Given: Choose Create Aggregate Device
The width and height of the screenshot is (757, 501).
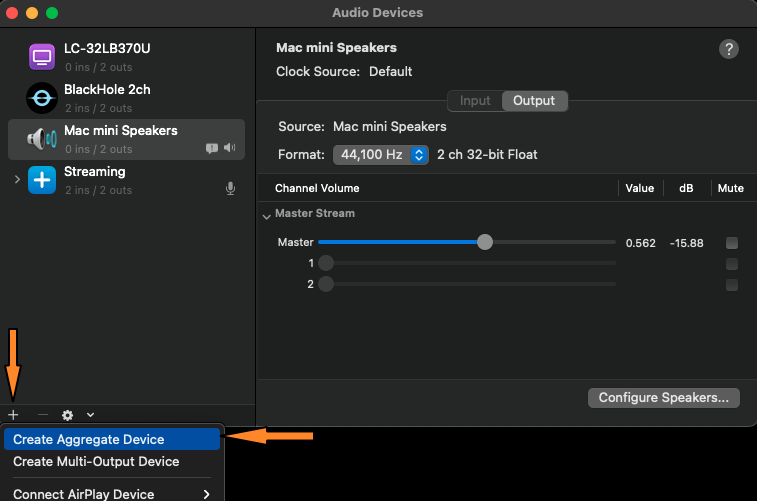Looking at the screenshot, I should [112, 439].
